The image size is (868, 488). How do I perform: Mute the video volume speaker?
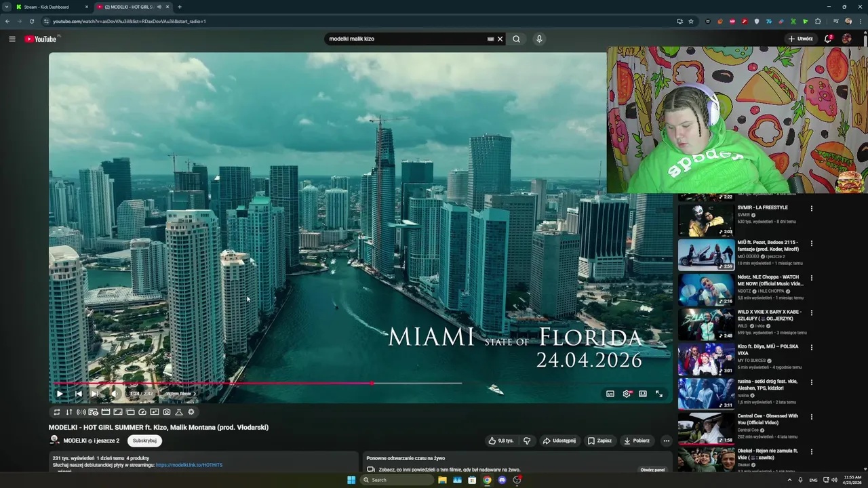[x=115, y=394]
